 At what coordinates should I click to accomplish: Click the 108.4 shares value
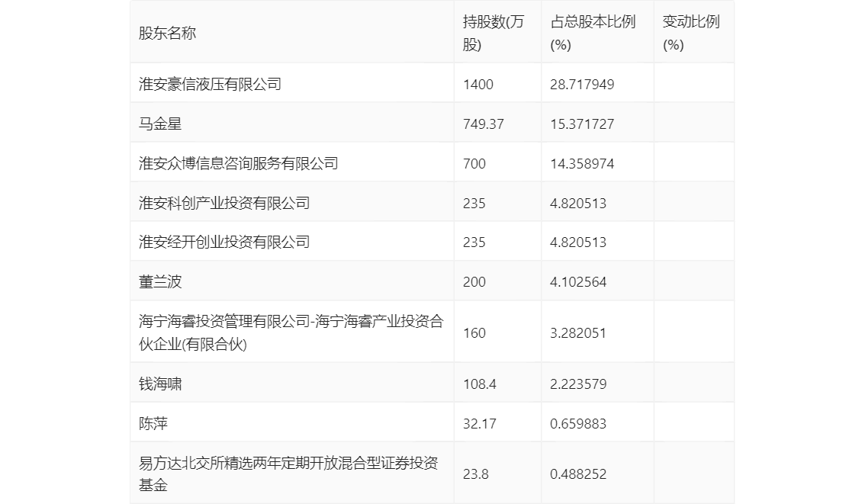click(x=479, y=384)
